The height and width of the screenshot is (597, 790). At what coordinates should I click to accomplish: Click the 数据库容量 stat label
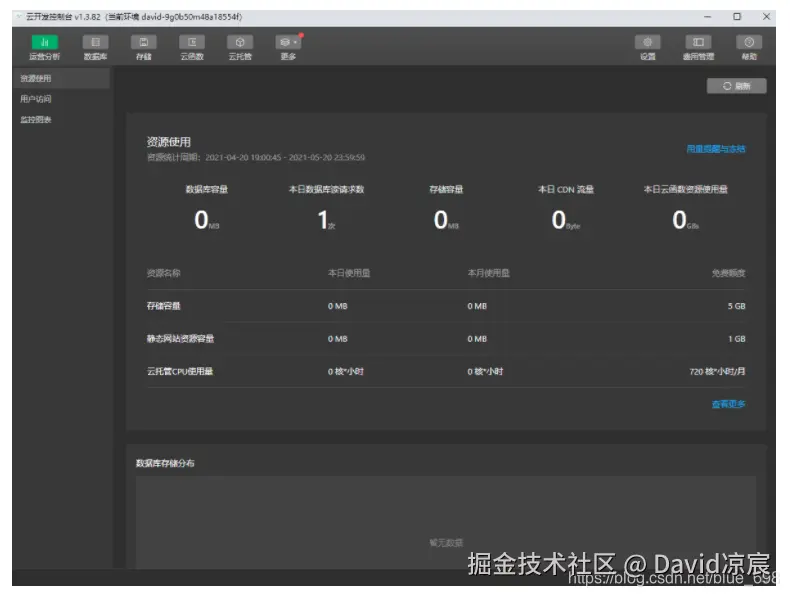(x=207, y=189)
